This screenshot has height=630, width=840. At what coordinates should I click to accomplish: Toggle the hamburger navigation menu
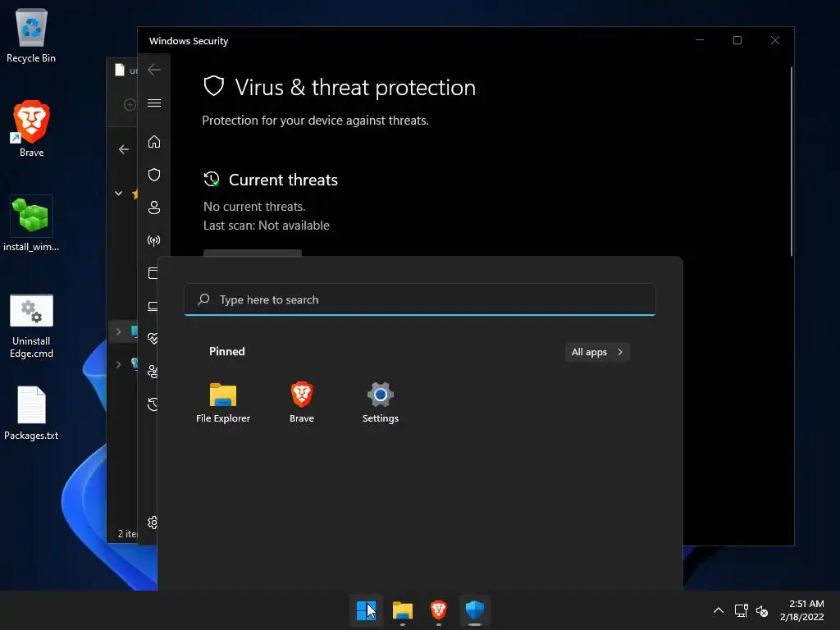pos(154,103)
